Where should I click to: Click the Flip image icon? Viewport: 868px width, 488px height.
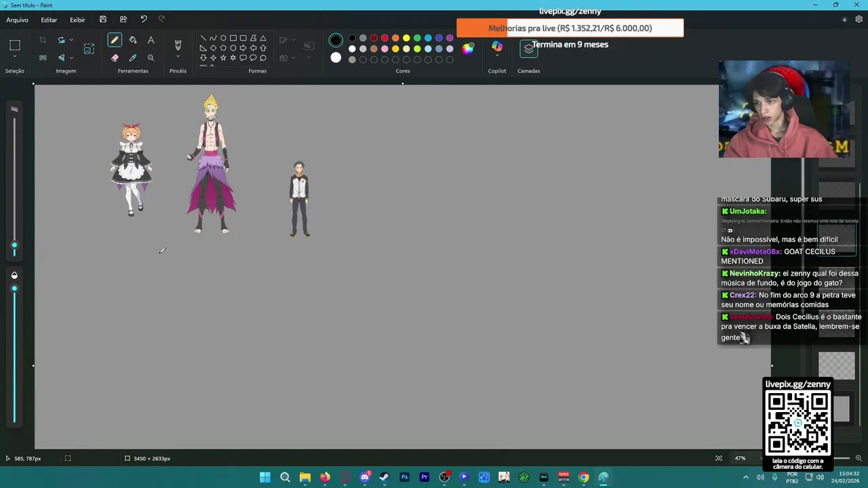coord(61,58)
